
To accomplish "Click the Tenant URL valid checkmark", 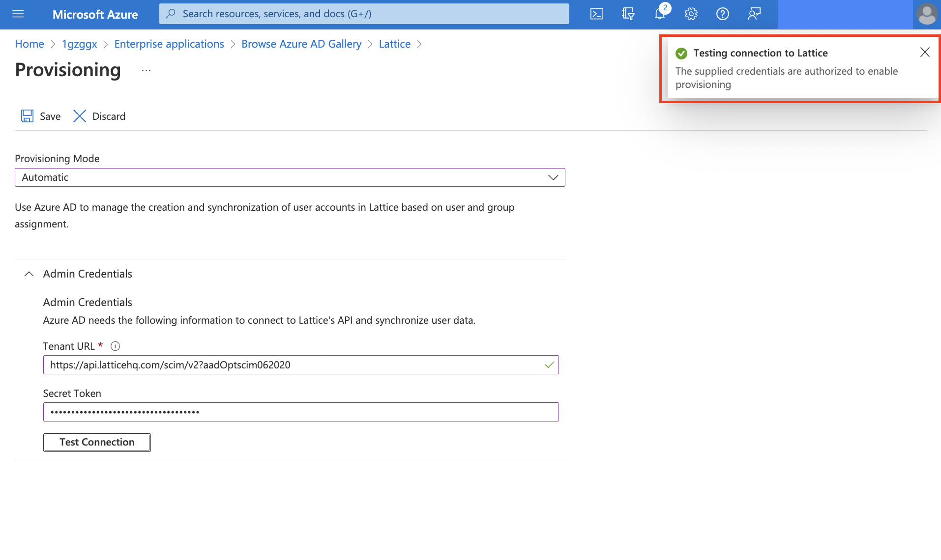I will pyautogui.click(x=549, y=365).
